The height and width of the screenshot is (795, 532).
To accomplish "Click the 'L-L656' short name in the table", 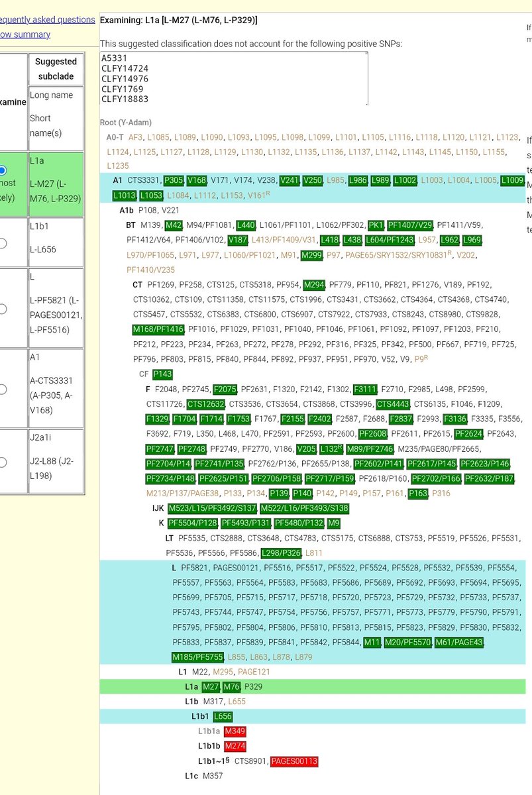I will (44, 249).
